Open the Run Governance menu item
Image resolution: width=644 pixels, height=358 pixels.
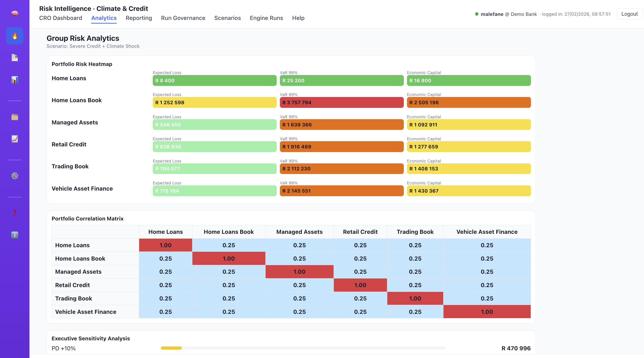pos(183,18)
